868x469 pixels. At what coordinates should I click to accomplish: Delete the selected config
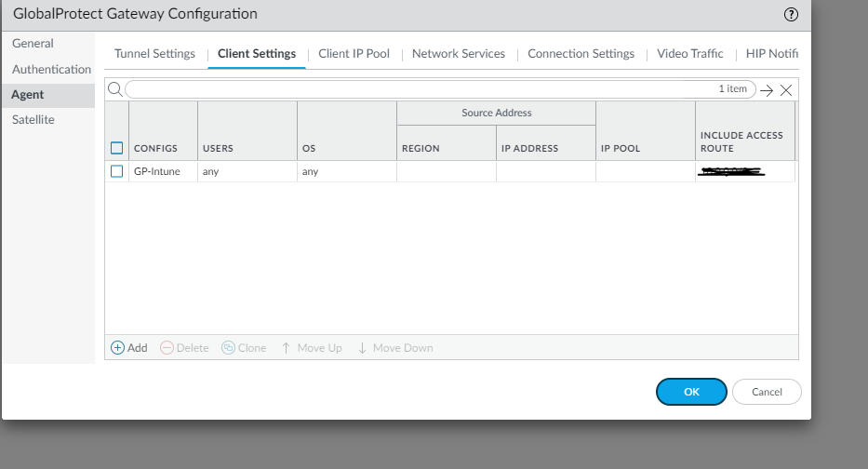point(184,348)
